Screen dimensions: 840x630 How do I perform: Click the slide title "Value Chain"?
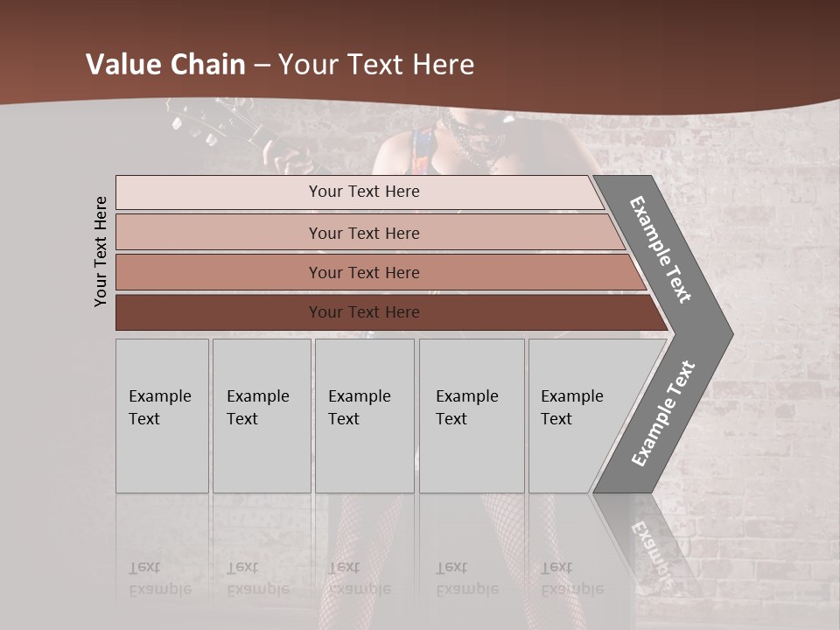pyautogui.click(x=165, y=65)
